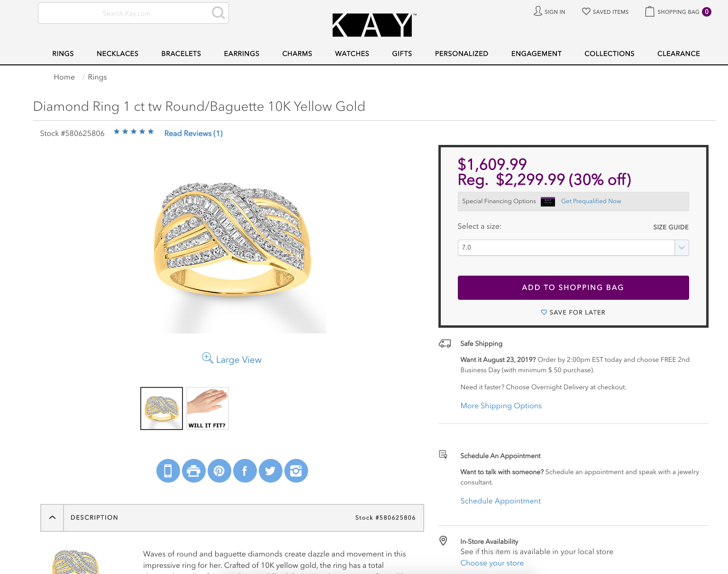Share the ring on Facebook

click(245, 471)
